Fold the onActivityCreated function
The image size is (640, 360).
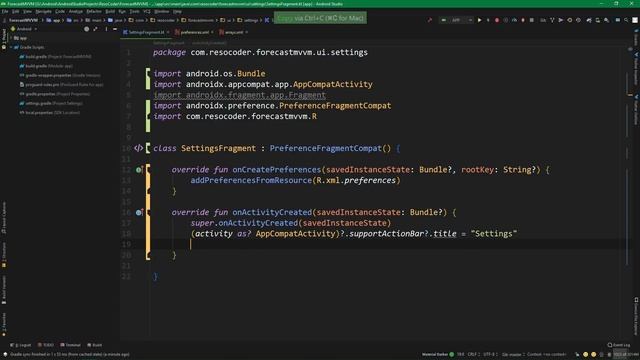click(148, 212)
